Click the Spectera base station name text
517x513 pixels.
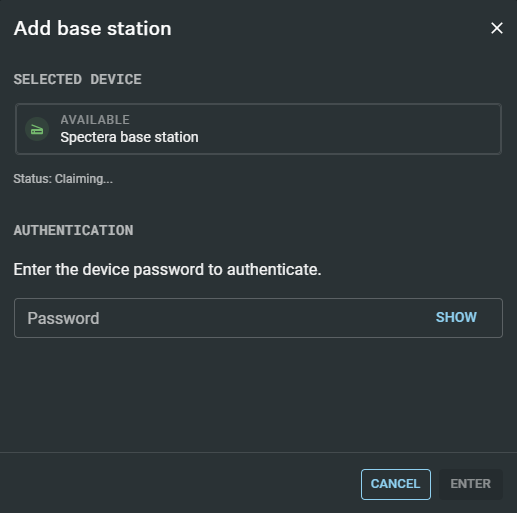129,137
